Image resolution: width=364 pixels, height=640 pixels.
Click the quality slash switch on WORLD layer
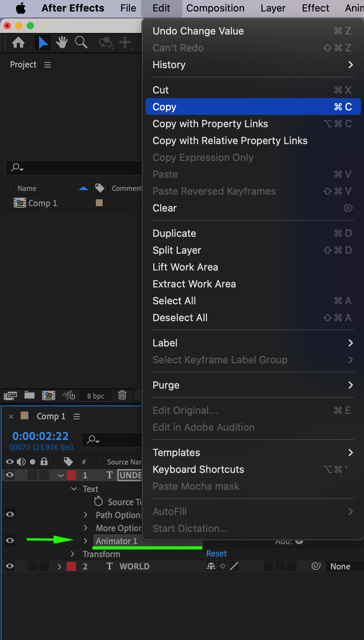[x=234, y=566]
